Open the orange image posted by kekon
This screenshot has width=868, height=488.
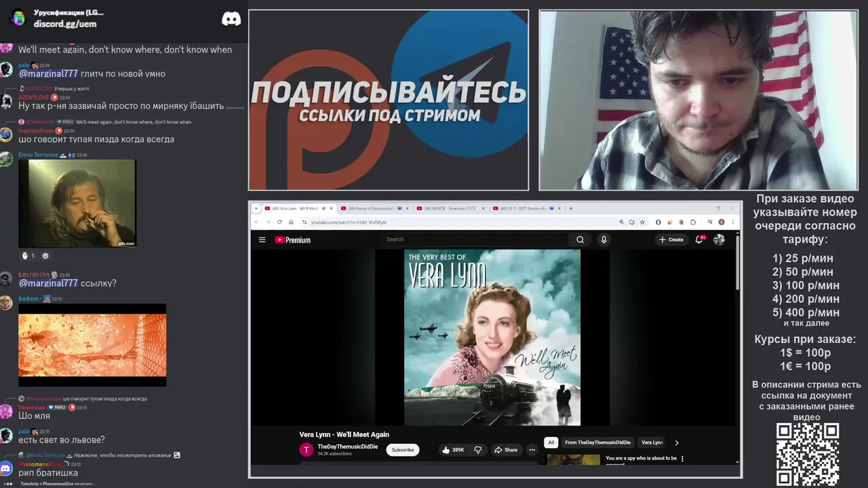(x=92, y=345)
